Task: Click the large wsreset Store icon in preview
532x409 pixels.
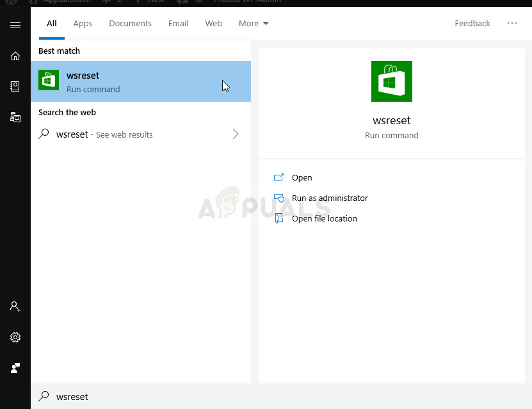Action: pyautogui.click(x=392, y=81)
